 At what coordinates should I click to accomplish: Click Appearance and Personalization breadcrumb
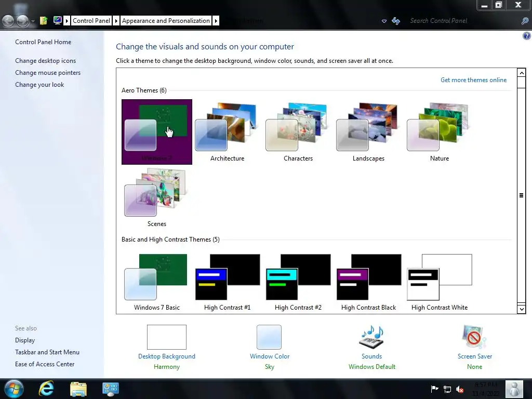pos(166,21)
